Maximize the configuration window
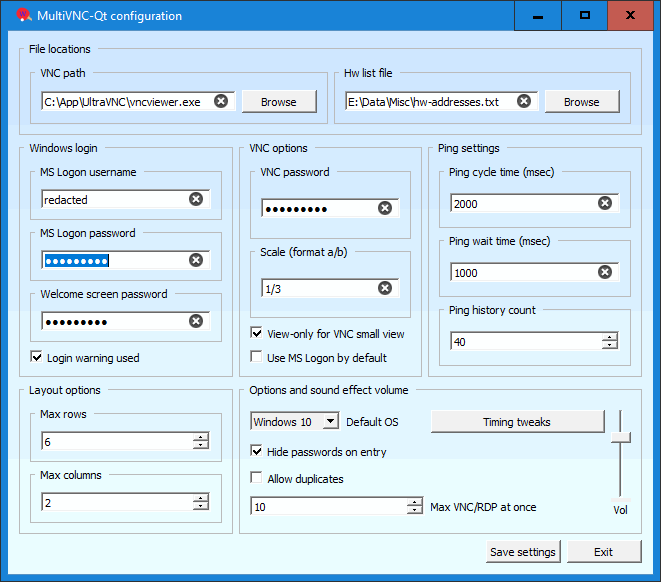The width and height of the screenshot is (661, 582). [x=585, y=16]
